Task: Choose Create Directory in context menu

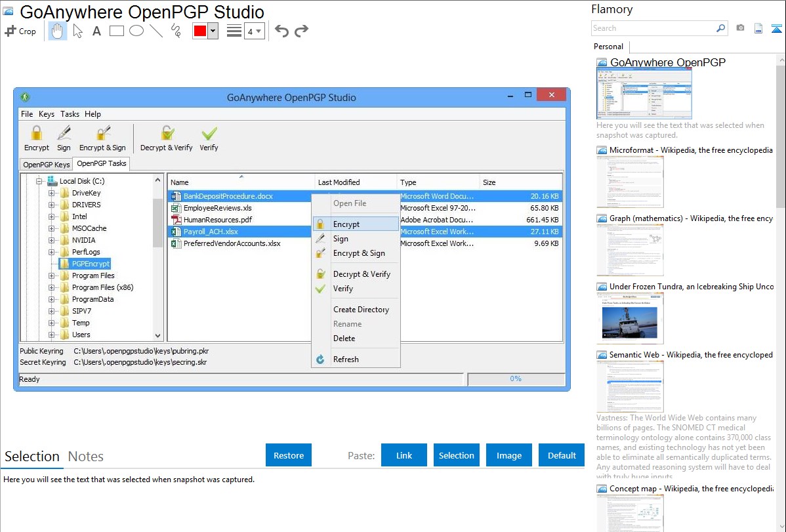Action: coord(356,310)
